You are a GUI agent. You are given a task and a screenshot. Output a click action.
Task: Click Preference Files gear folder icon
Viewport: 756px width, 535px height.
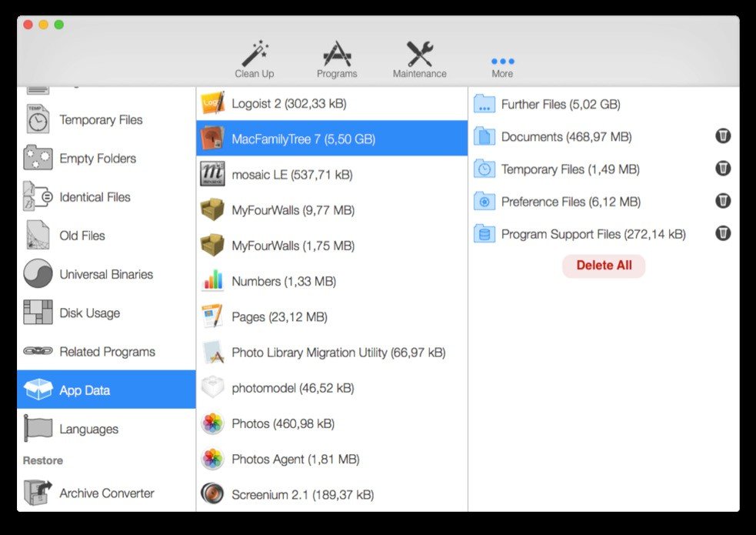[x=484, y=201]
